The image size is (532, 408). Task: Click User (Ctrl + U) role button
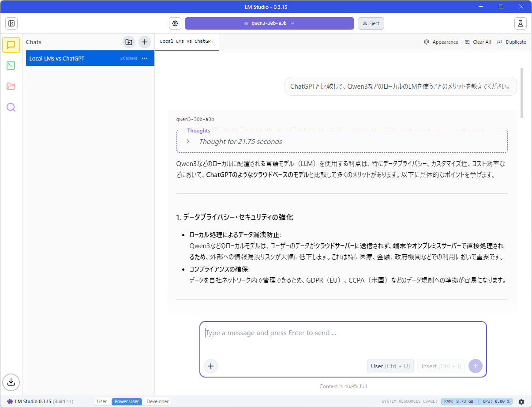(390, 366)
